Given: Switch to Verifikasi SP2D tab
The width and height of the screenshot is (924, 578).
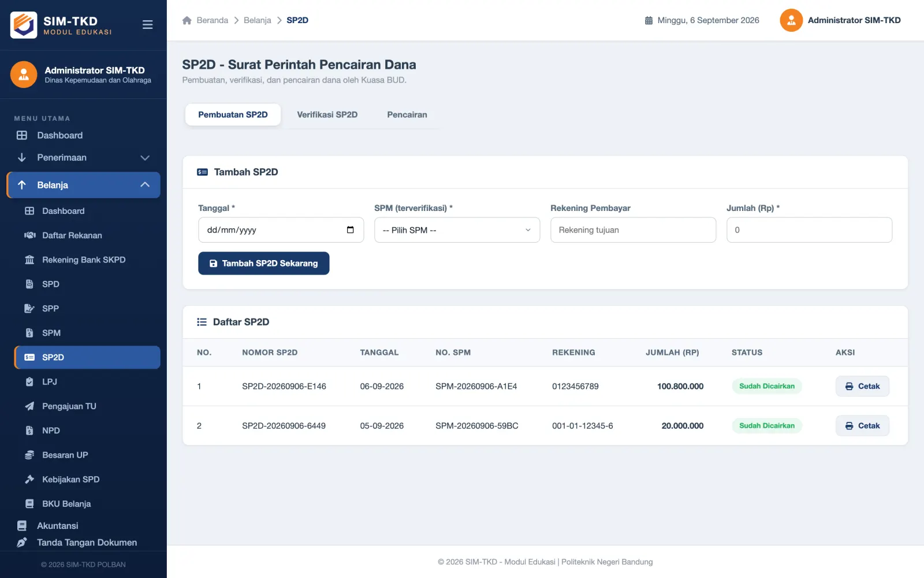Looking at the screenshot, I should coord(327,114).
